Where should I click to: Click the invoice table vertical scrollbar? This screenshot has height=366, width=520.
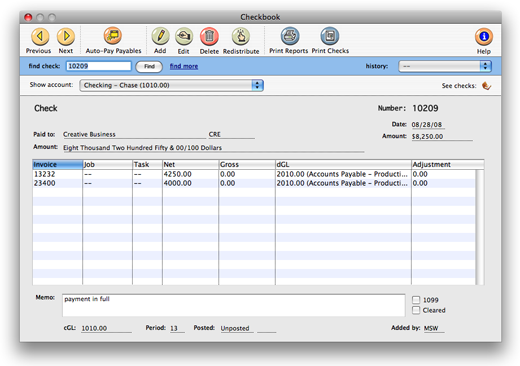pyautogui.click(x=479, y=227)
